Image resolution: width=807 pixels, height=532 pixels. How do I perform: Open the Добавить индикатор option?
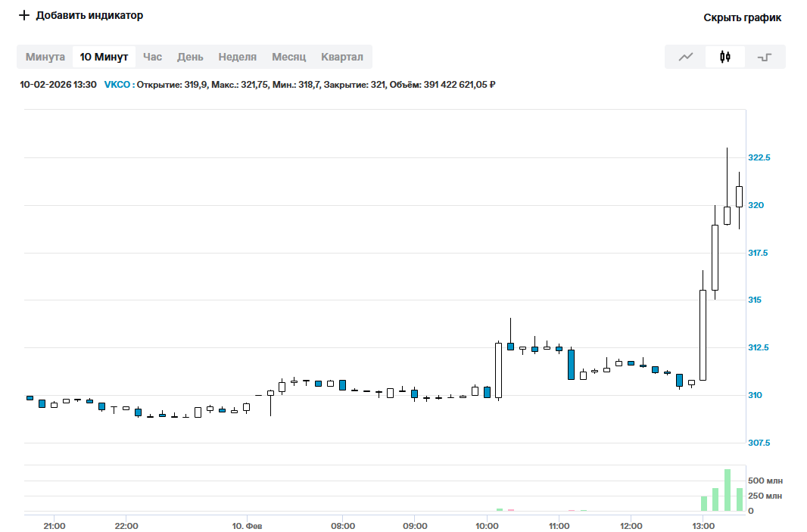click(89, 15)
